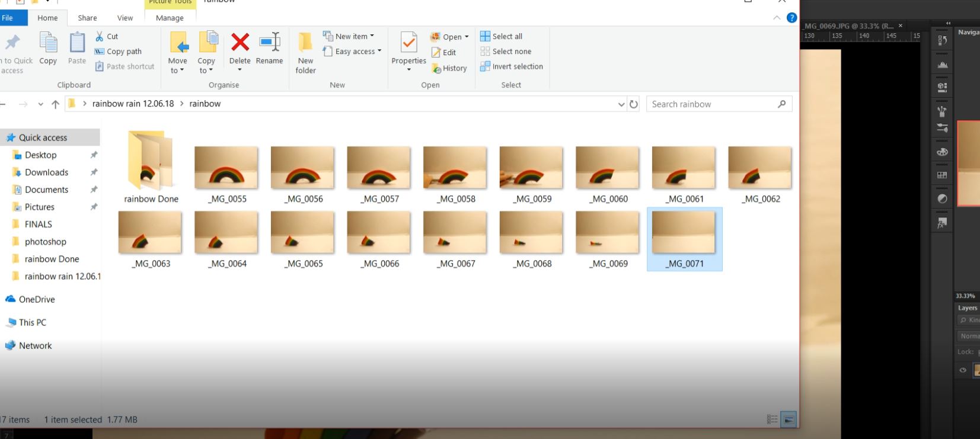This screenshot has width=980, height=439.
Task: Click the search magnifier icon
Action: (x=782, y=104)
